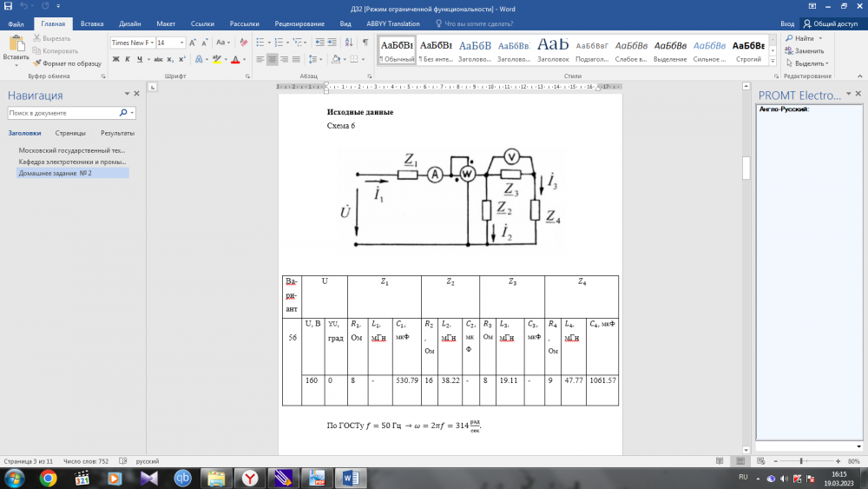Apply bold formatting with the Ж button
The image size is (868, 489).
[x=115, y=59]
